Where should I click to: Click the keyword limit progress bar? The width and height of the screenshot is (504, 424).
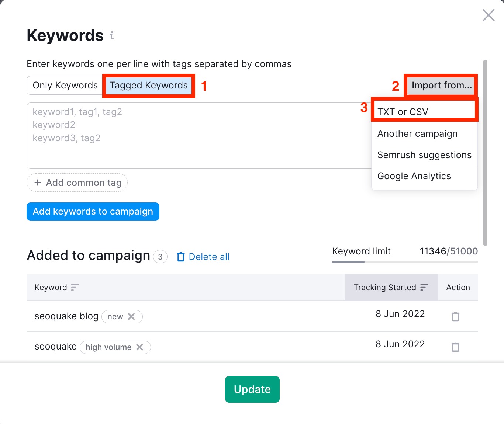(404, 262)
